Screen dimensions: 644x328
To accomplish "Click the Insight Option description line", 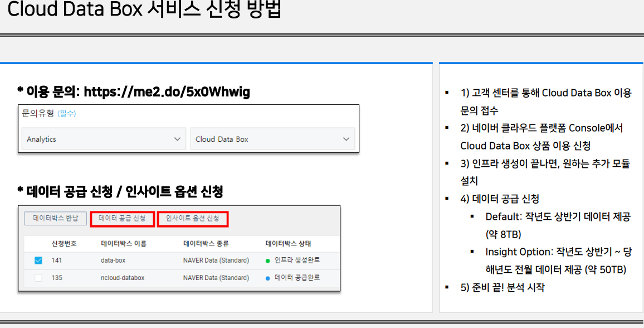I will (x=558, y=261).
